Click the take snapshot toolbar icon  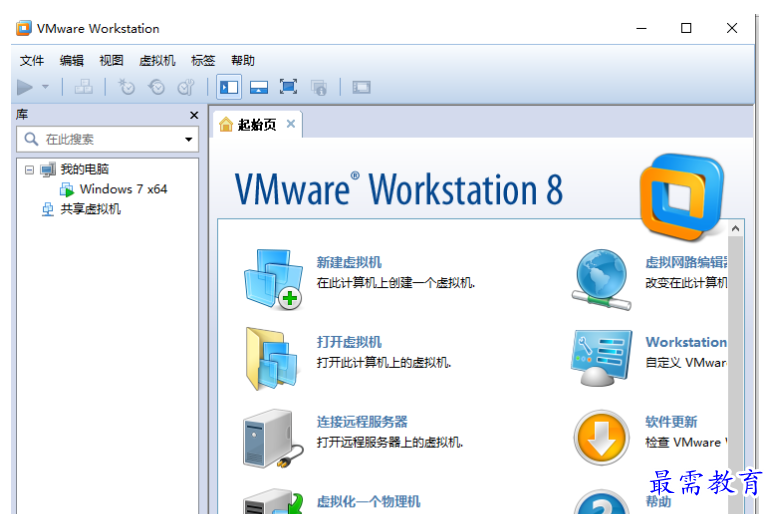(126, 88)
